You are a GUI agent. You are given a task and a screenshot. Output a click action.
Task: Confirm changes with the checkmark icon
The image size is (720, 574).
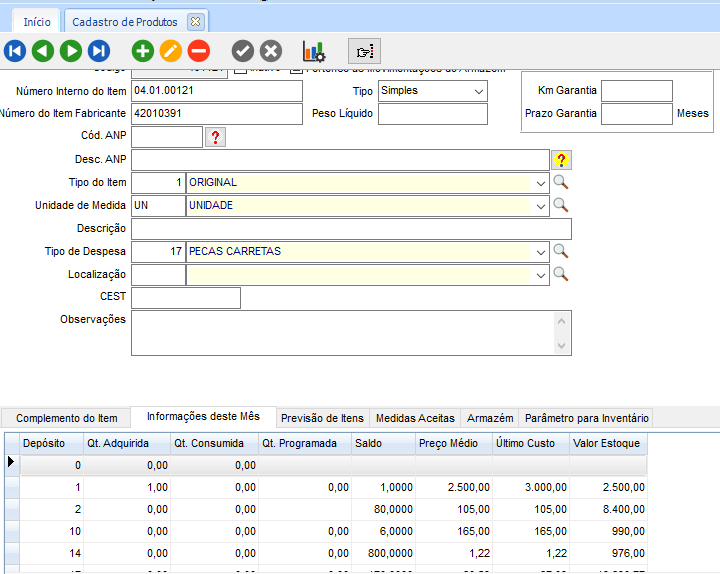[x=243, y=51]
